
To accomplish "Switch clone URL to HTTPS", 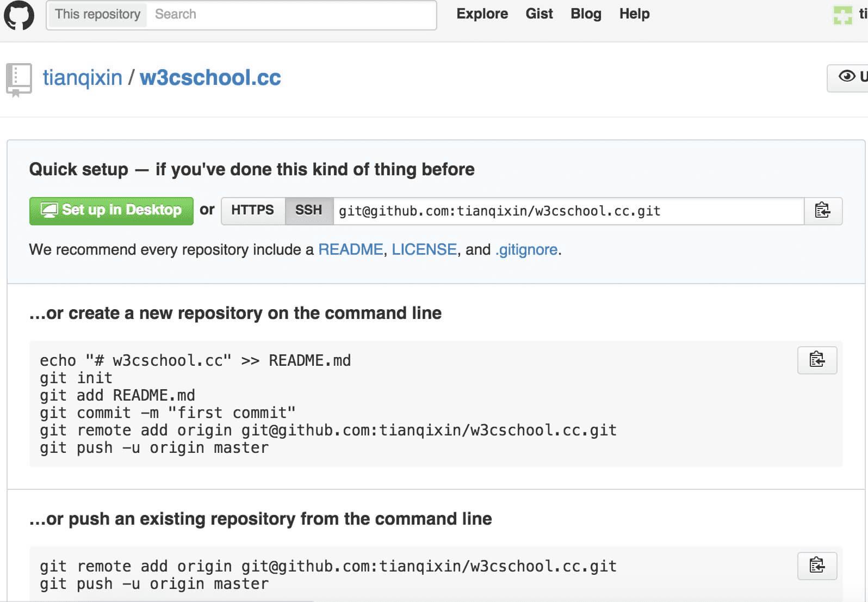I will (x=252, y=211).
